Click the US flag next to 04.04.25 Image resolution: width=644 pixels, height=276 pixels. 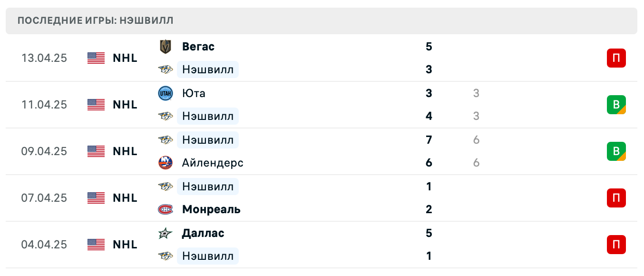pos(96,245)
